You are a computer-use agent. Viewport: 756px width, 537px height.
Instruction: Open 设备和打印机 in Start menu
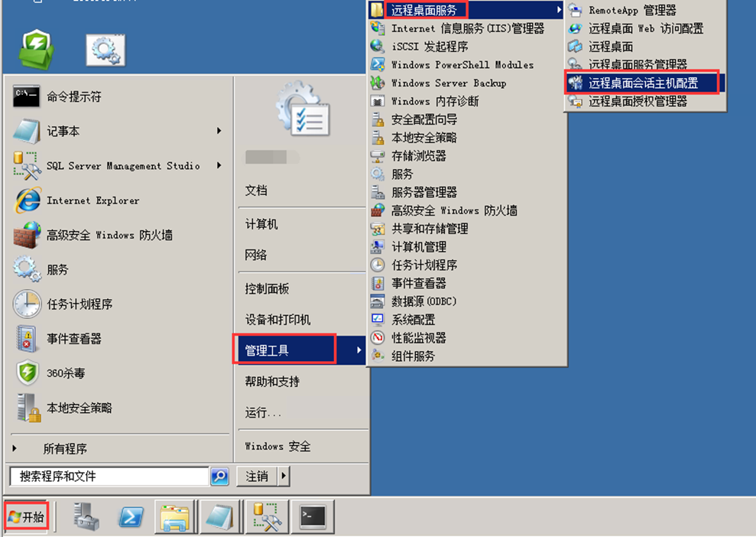tap(277, 320)
